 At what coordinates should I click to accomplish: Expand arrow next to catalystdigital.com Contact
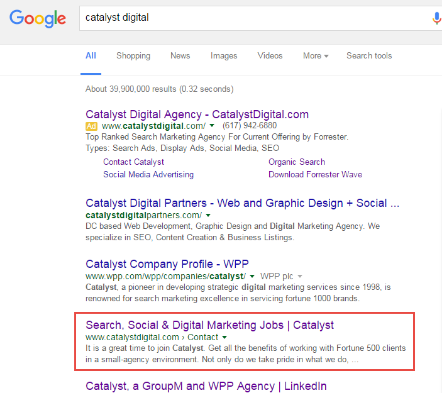225,337
